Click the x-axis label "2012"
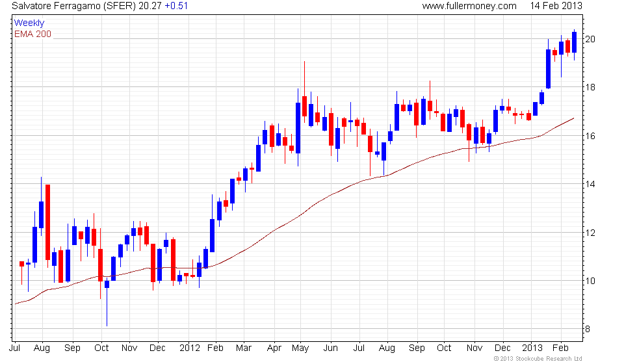This screenshot has width=637, height=364. pyautogui.click(x=190, y=348)
